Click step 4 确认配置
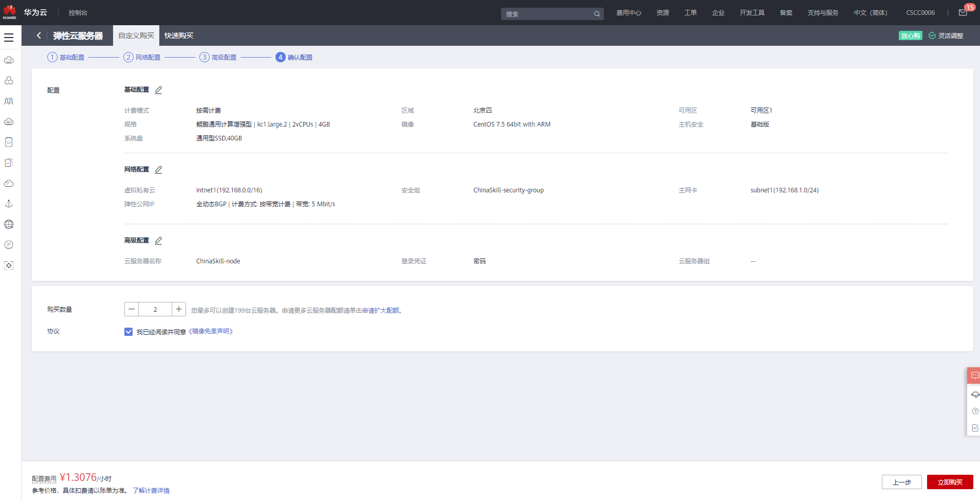Image resolution: width=980 pixels, height=501 pixels. 294,57
